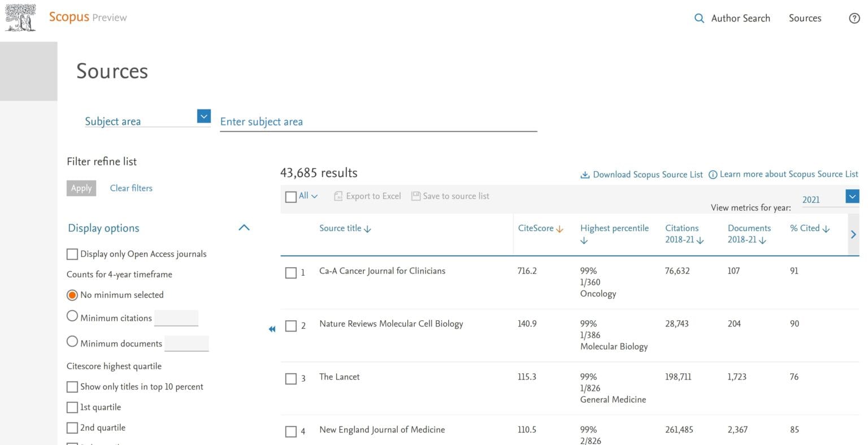Select Minimum citations radio button
Viewport: 868px width, 445px height.
coord(72,316)
